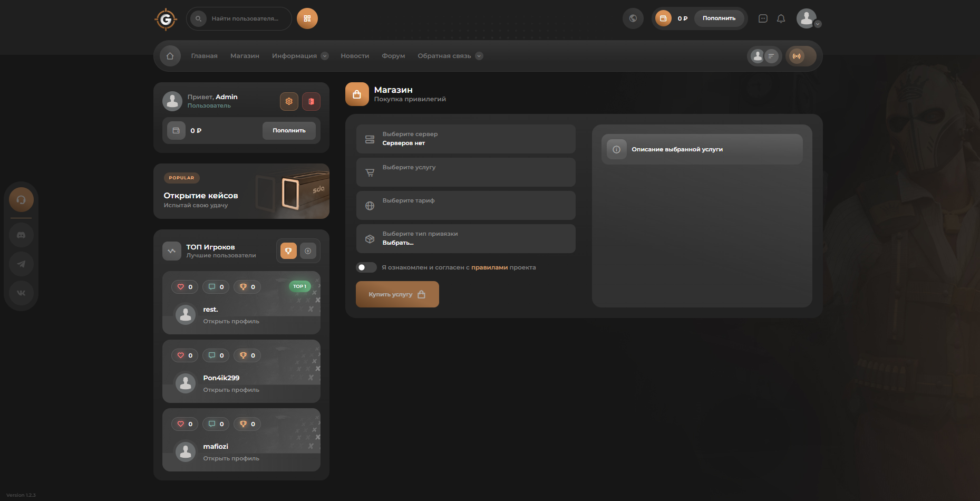Click the notification bell icon
Viewport: 980px width, 501px height.
coord(781,18)
